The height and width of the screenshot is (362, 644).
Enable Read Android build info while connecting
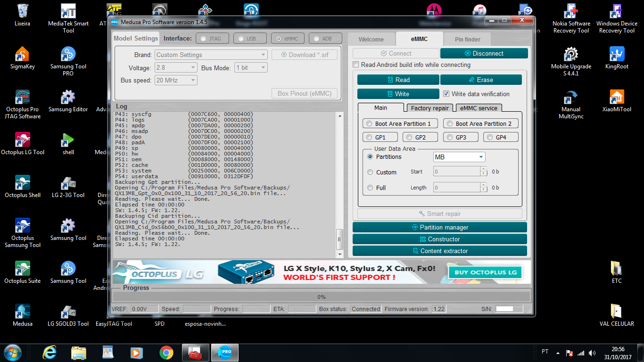(357, 65)
